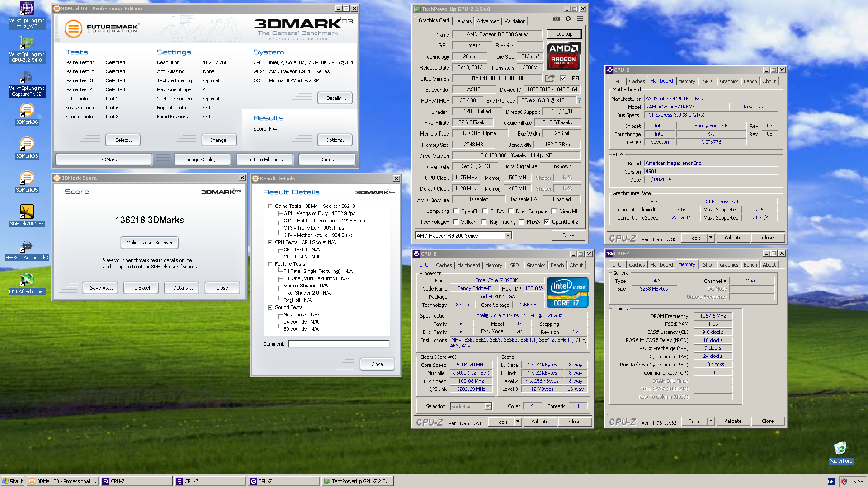Image resolution: width=868 pixels, height=488 pixels.
Task: Click the To Excel button
Action: click(141, 288)
